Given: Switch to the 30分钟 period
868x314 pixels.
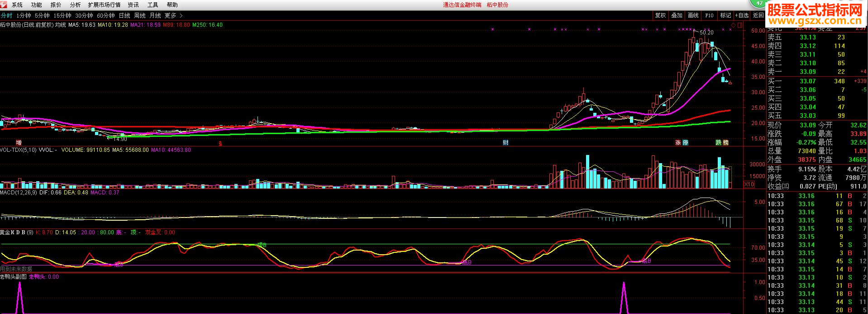Looking at the screenshot, I should 84,16.
